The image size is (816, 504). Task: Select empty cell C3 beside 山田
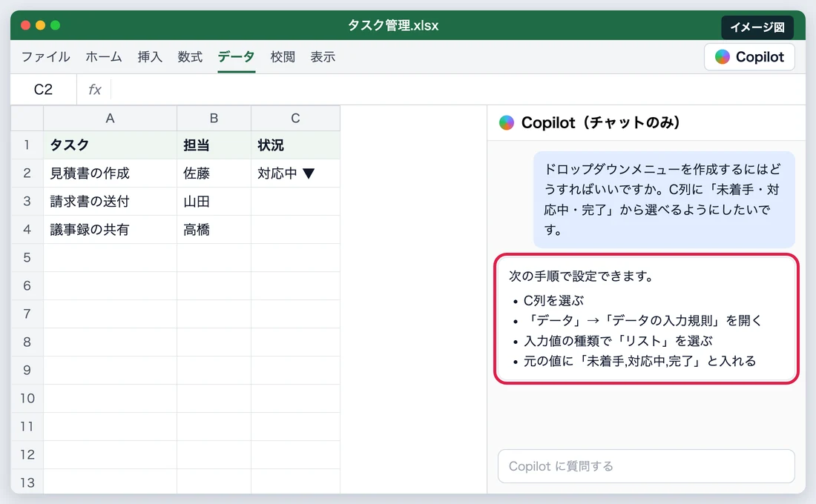[295, 202]
